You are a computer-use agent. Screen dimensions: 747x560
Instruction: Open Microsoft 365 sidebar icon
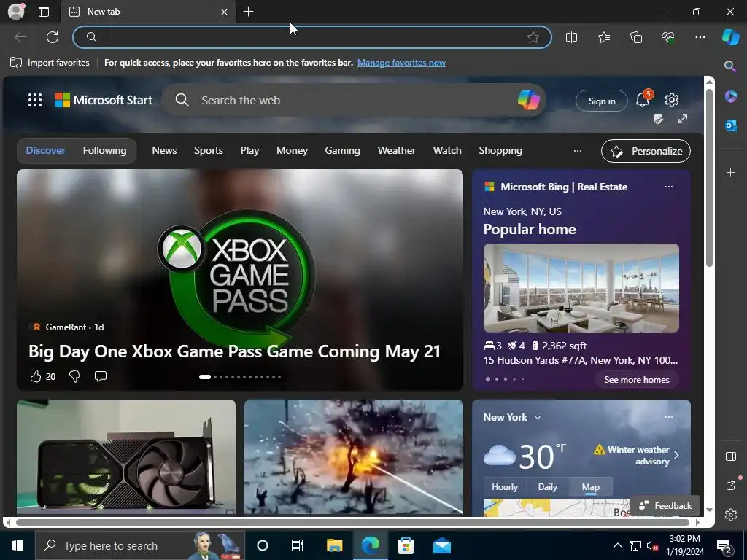730,96
